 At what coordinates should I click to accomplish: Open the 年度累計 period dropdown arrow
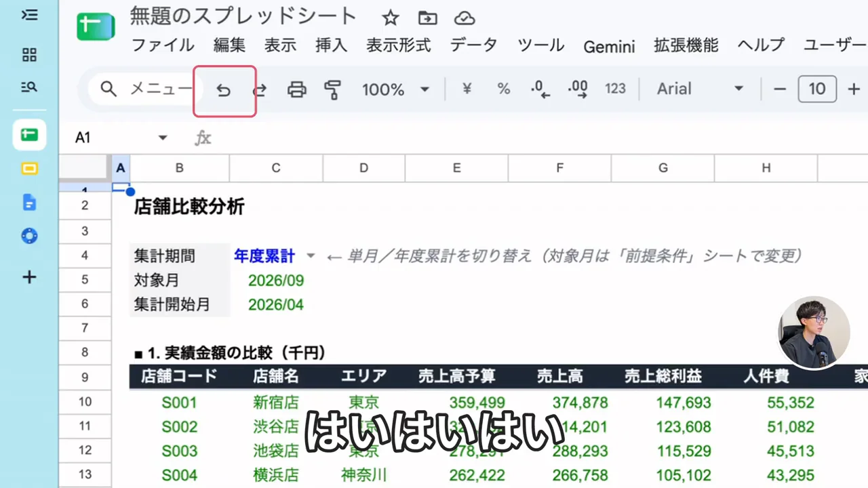(311, 256)
